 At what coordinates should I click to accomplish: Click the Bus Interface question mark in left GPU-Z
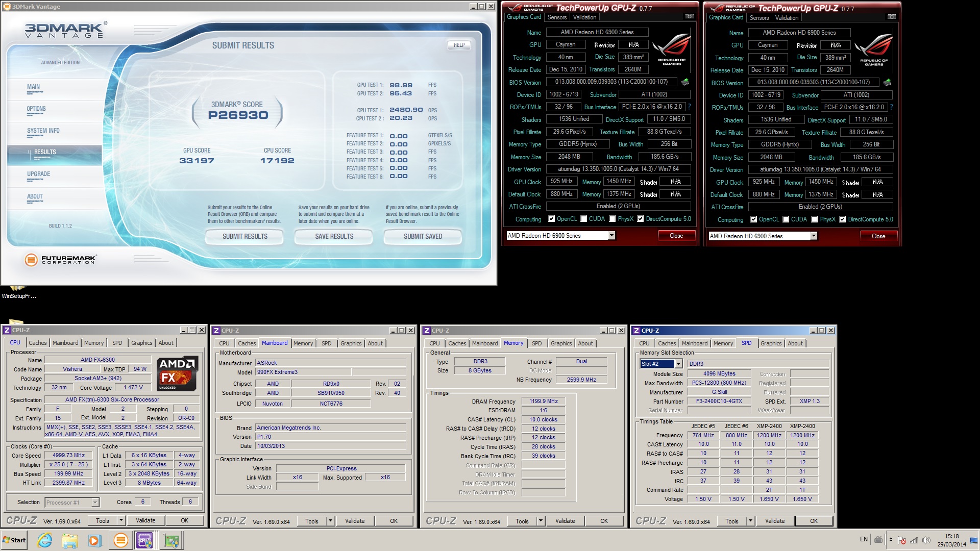tap(689, 107)
